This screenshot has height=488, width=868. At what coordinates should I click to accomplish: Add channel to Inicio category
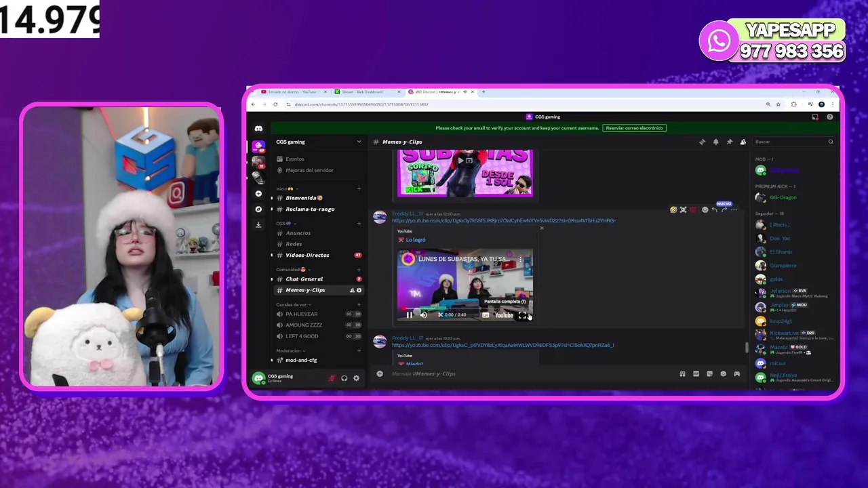click(359, 188)
